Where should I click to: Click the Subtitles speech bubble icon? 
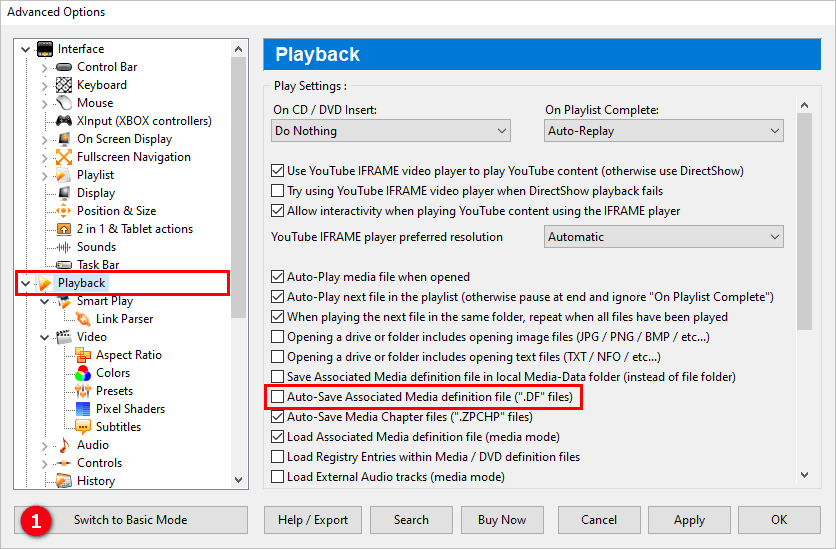[83, 427]
